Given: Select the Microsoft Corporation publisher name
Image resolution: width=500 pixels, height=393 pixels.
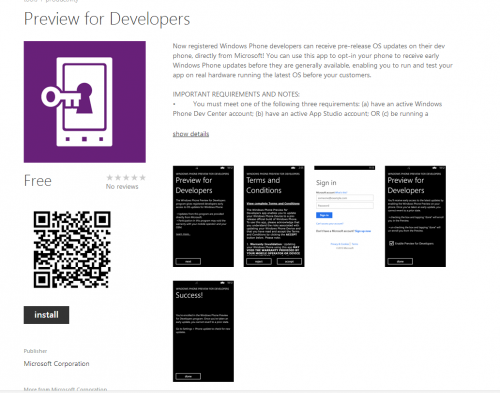Looking at the screenshot, I should click(x=56, y=364).
